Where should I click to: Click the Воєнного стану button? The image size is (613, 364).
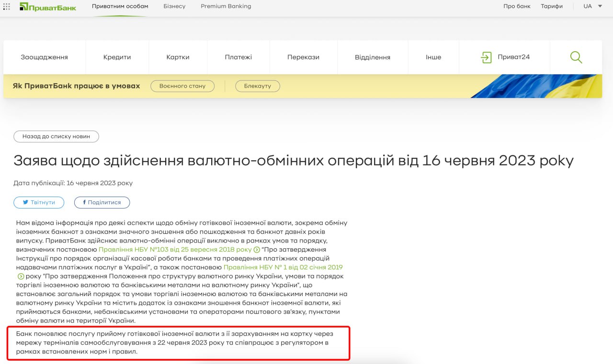(x=182, y=86)
